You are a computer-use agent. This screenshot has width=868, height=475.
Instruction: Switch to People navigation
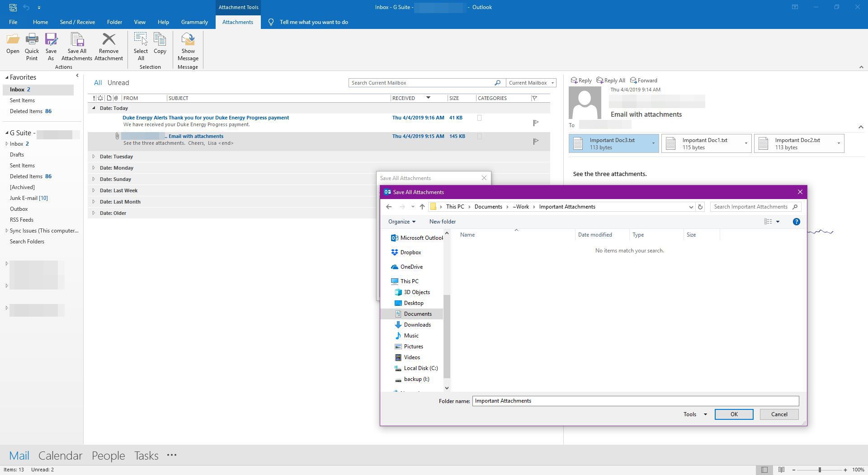pyautogui.click(x=108, y=456)
